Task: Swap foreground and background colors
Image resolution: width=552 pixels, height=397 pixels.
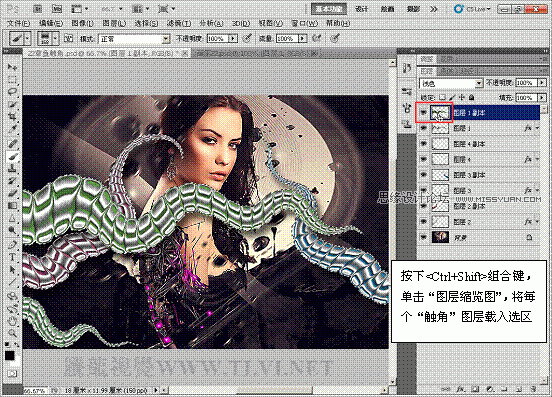Action: coord(16,344)
